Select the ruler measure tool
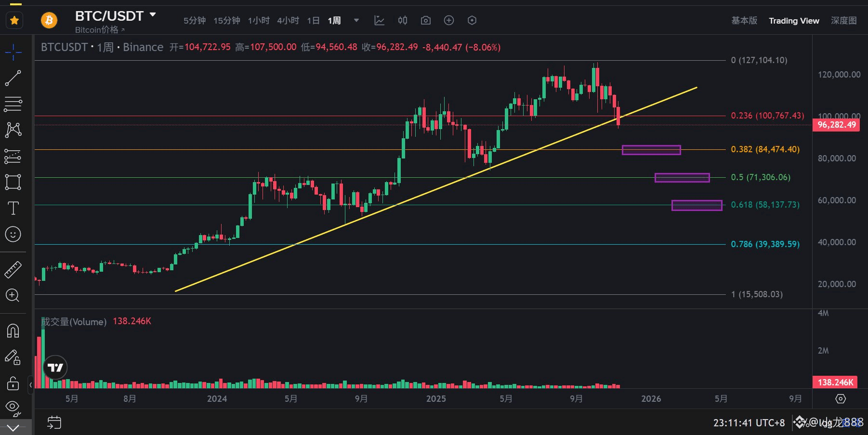 click(13, 270)
